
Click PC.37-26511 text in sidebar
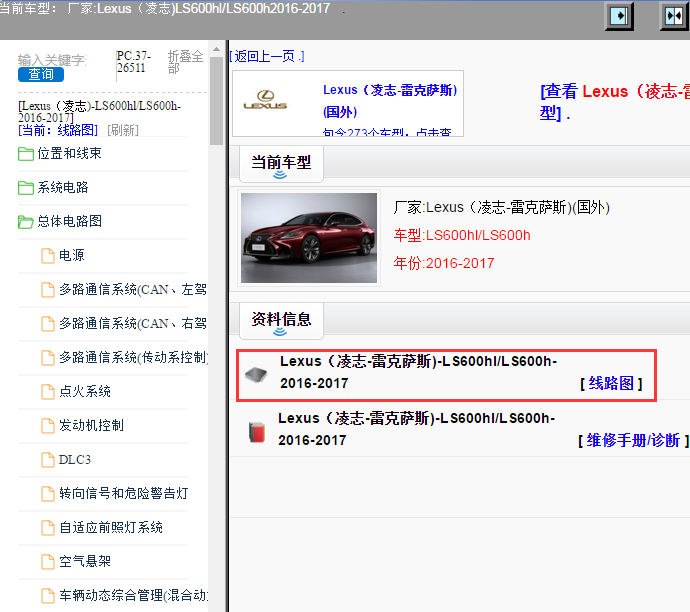click(x=134, y=62)
